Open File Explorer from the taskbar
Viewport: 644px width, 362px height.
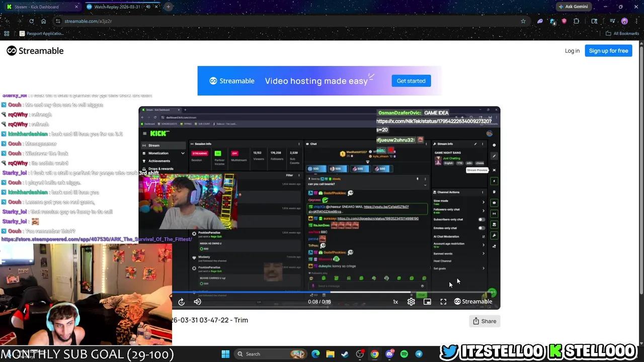[330, 354]
